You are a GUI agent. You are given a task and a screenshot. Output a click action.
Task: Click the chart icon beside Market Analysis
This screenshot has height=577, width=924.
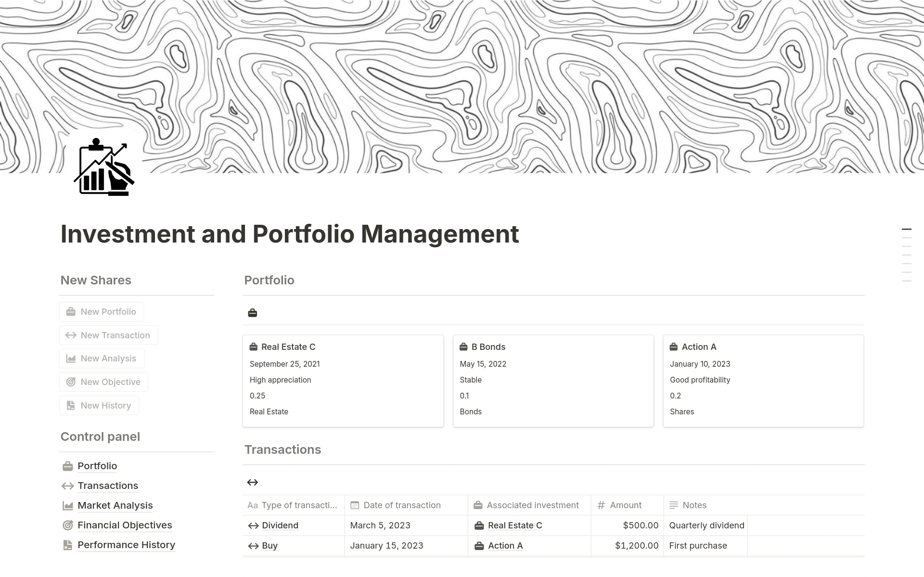point(67,505)
